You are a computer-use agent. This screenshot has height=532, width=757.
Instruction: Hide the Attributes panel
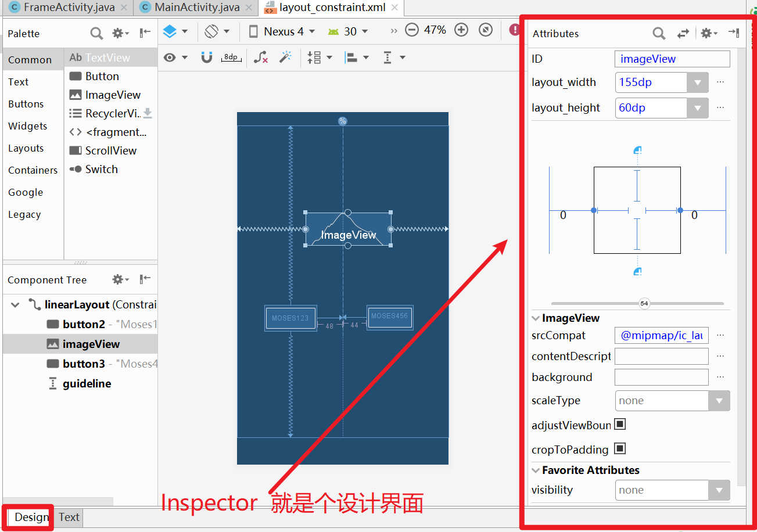tap(734, 33)
